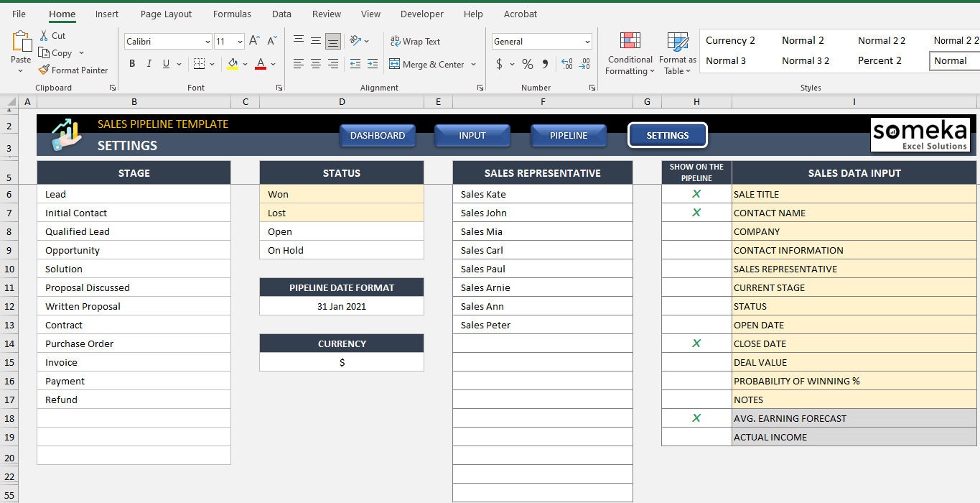Toggle SALE TITLE visibility on the pipeline
The image size is (980, 503).
pos(696,194)
